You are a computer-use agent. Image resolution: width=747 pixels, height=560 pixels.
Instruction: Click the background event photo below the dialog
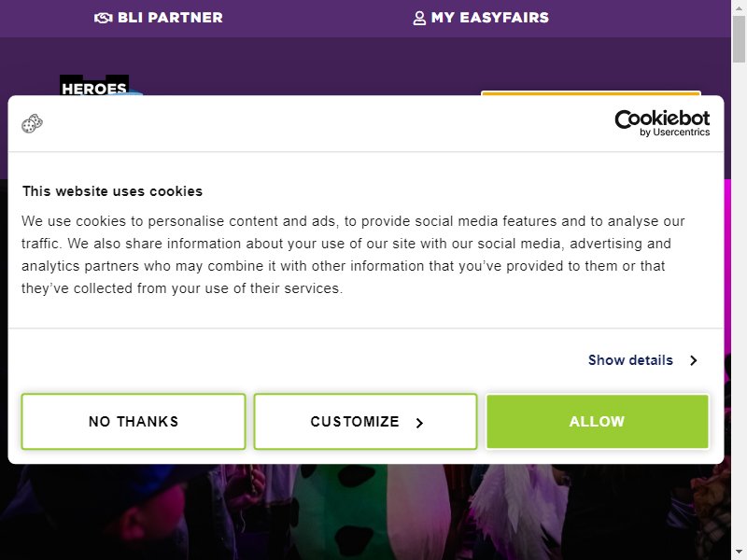[x=365, y=511]
